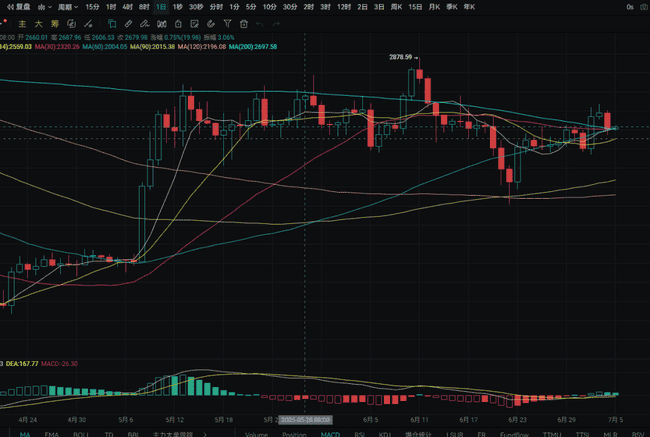Open the chart type dropdown

(x=45, y=7)
